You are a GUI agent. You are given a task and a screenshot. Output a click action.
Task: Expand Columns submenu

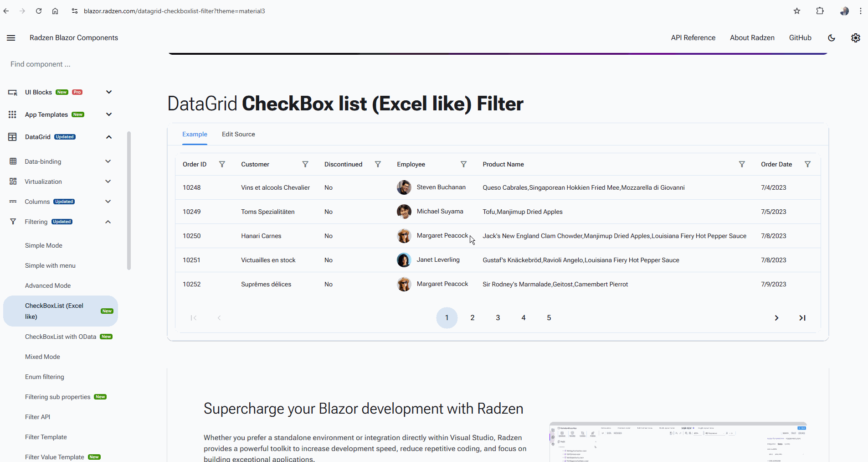click(x=108, y=202)
